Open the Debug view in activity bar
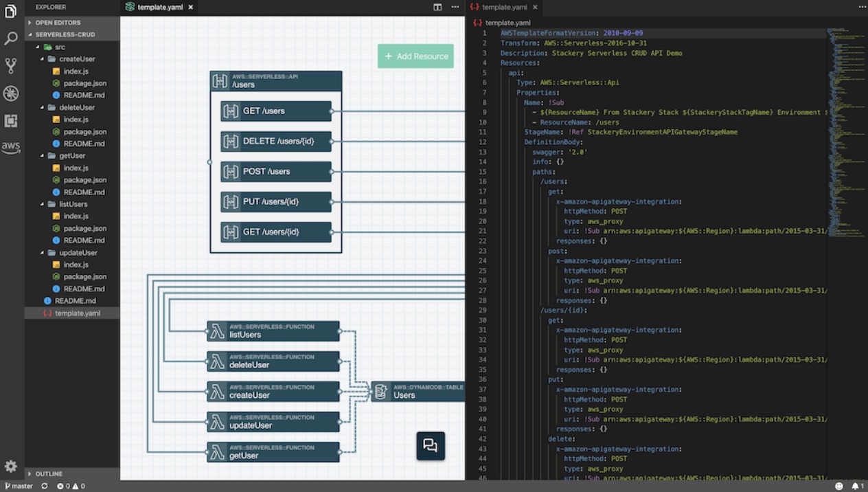Screen dimensions: 868x492 (x=11, y=93)
